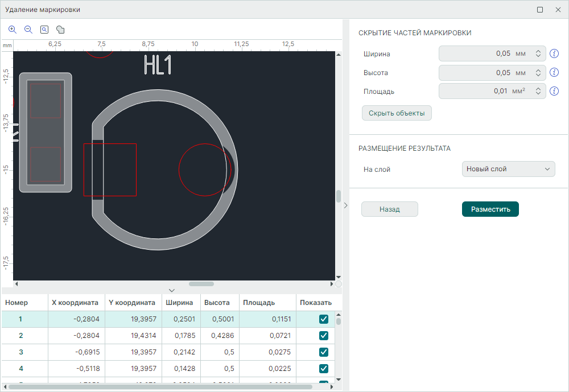Open info icon next to Высота field

[x=554, y=73]
